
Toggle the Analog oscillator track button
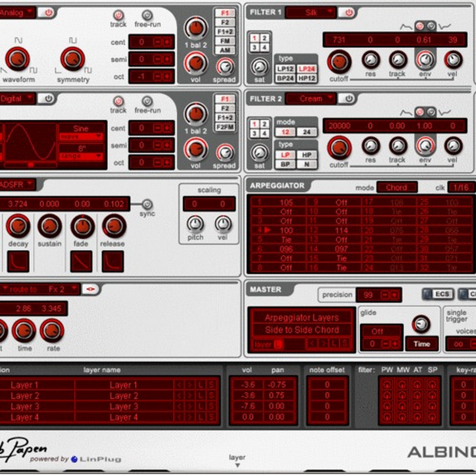(x=118, y=15)
